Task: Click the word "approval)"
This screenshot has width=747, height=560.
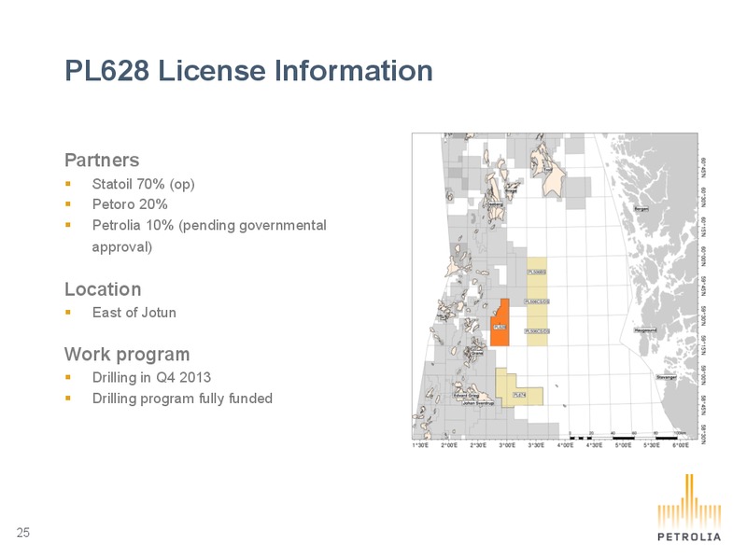Action: point(122,246)
